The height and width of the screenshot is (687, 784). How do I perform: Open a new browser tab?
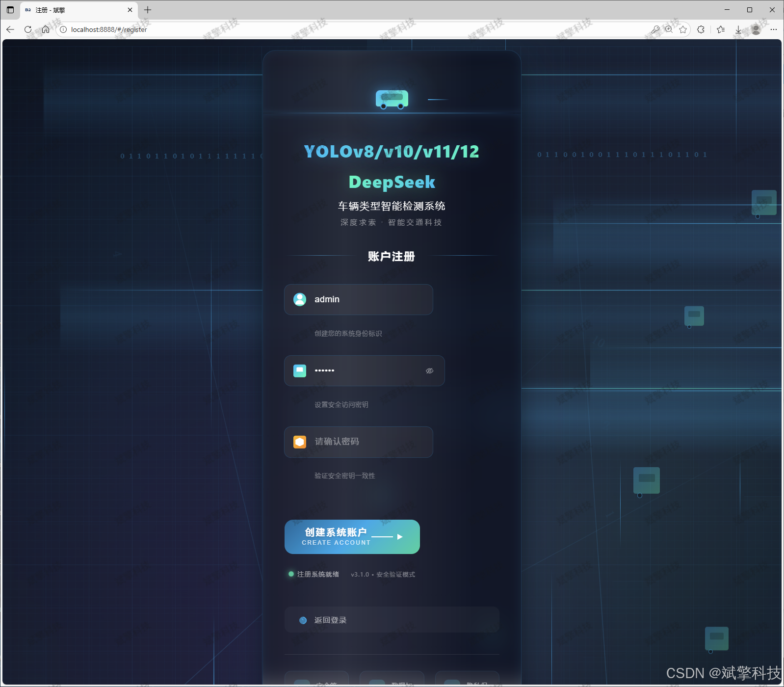tap(148, 10)
